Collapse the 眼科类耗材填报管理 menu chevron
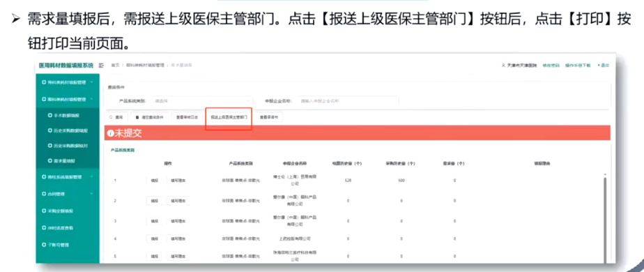 91,99
